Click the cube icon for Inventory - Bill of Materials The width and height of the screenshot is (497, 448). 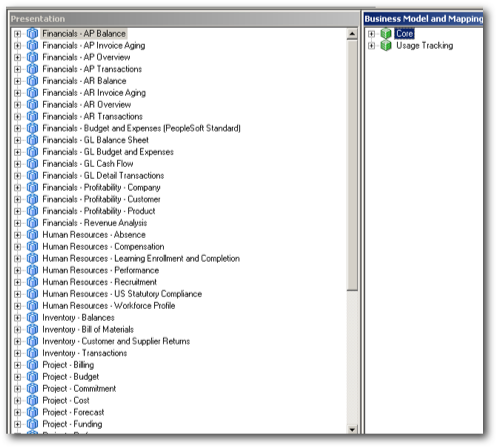pyautogui.click(x=32, y=329)
